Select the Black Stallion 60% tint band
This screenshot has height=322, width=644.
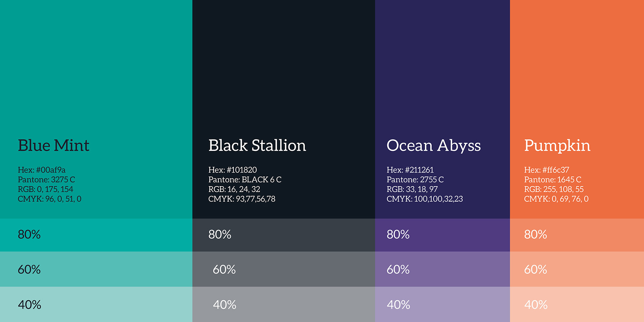click(x=284, y=269)
